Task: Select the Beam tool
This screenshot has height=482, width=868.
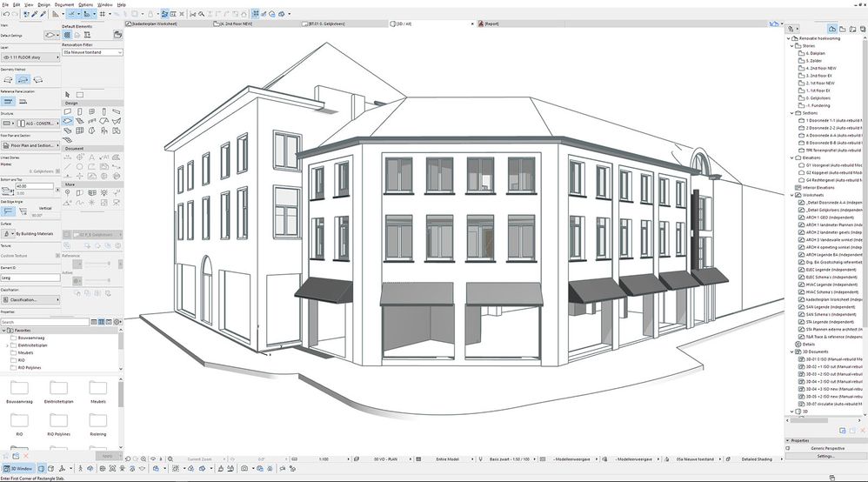Action: point(117,112)
